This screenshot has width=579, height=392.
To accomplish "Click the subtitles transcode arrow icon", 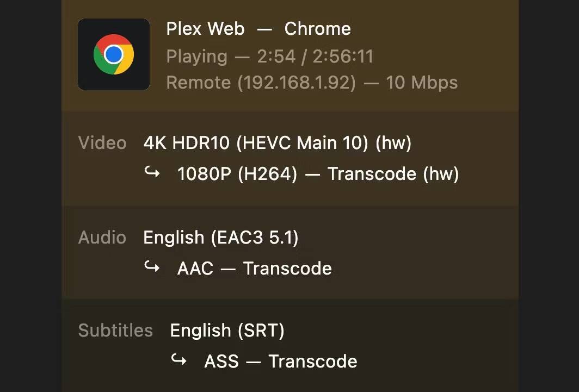I will coord(179,360).
